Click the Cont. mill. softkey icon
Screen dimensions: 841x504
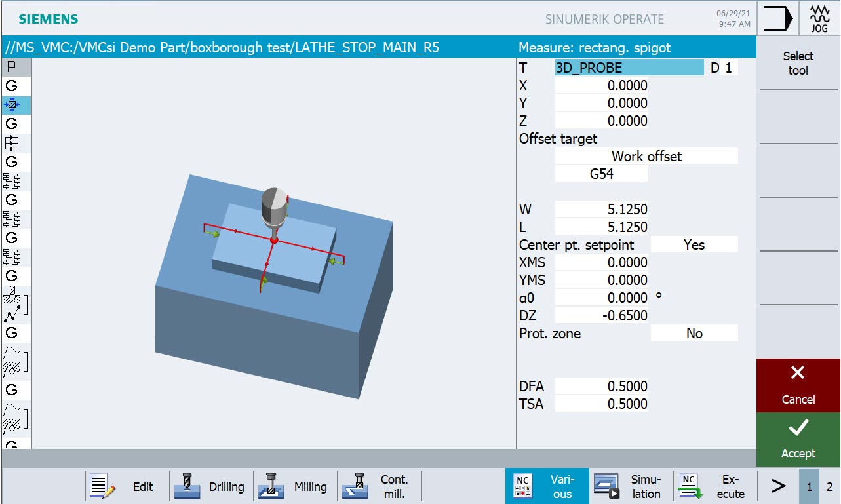tap(355, 486)
